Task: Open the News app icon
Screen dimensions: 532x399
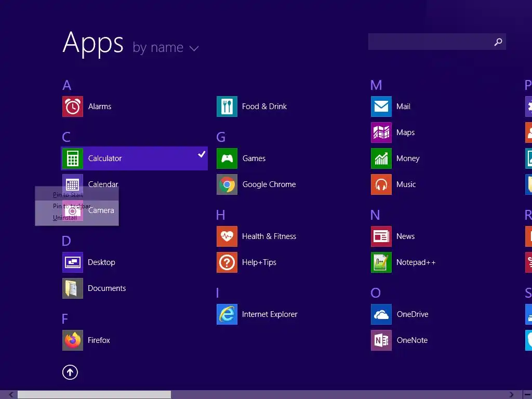Action: (x=381, y=236)
